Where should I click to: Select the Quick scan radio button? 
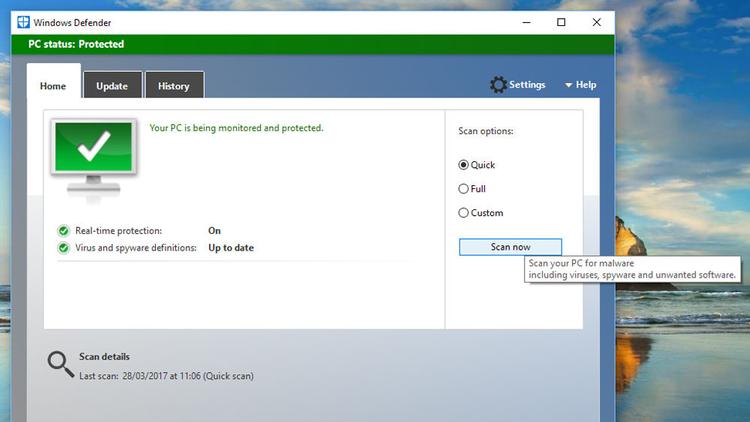click(463, 165)
